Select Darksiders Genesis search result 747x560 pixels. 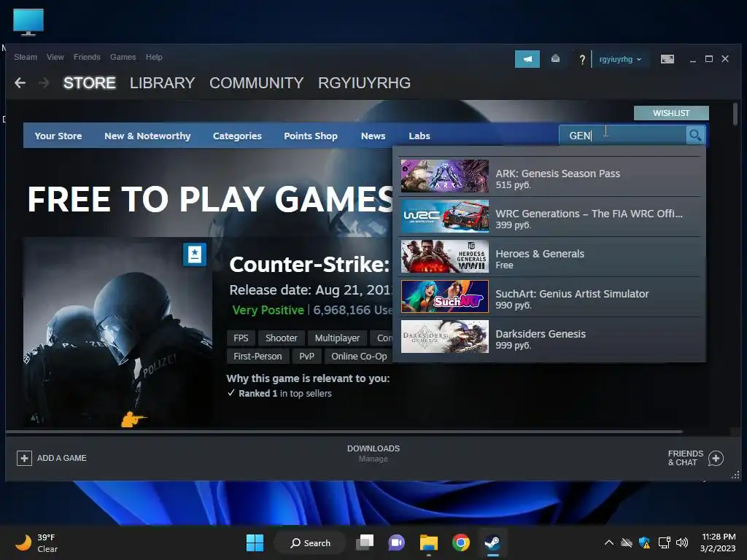click(x=550, y=337)
